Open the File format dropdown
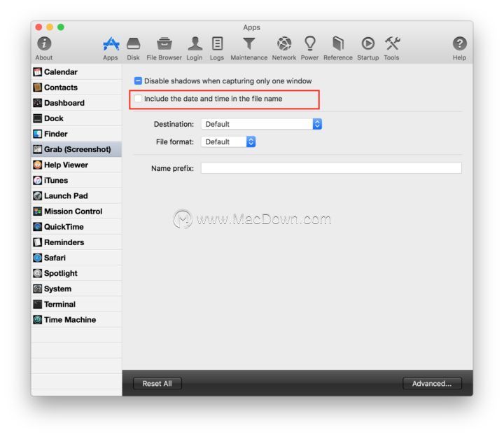The height and width of the screenshot is (437, 504). 228,141
